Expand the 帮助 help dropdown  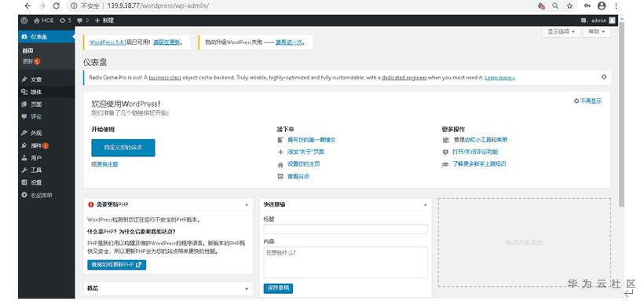tap(596, 31)
